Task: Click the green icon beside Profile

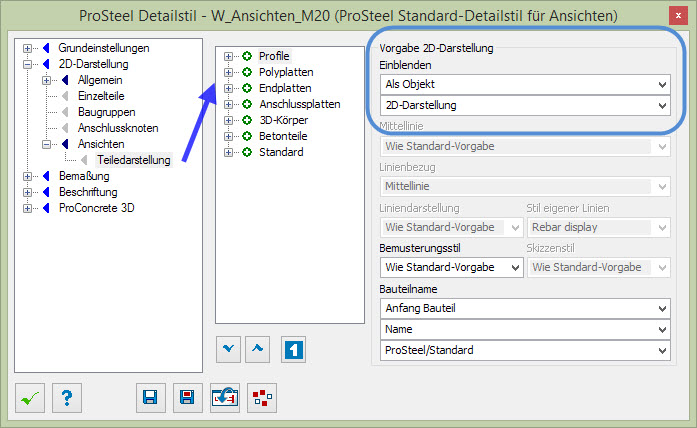Action: tap(247, 56)
